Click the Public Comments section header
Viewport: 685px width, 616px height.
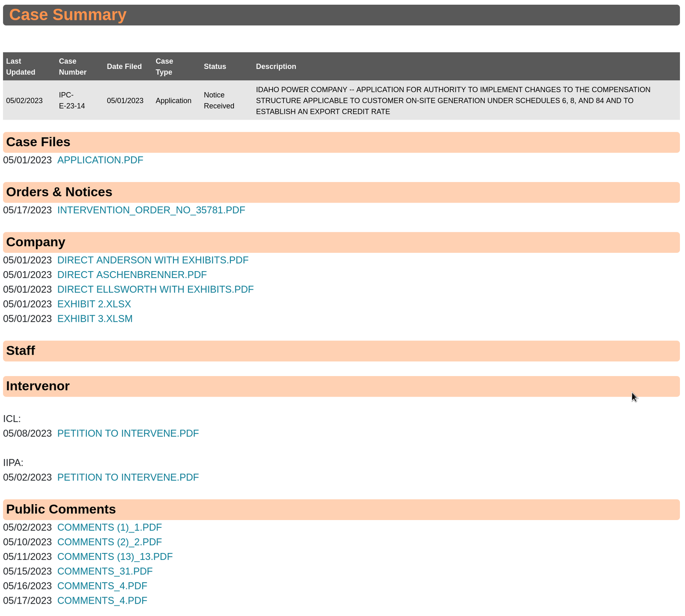click(61, 509)
